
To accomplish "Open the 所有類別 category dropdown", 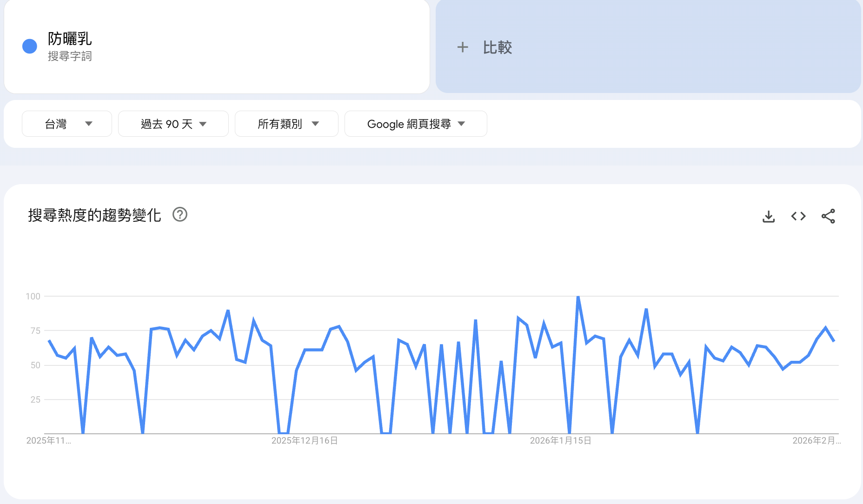I will tap(286, 124).
